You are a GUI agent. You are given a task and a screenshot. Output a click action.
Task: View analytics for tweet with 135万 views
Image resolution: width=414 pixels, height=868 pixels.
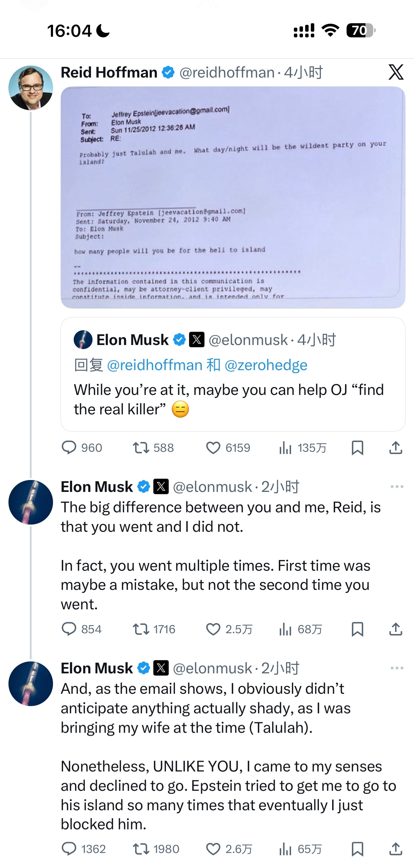click(x=285, y=448)
